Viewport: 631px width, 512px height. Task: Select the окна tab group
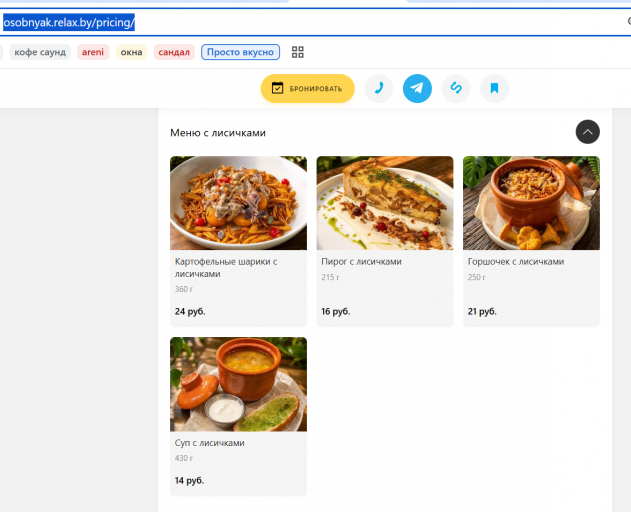pyautogui.click(x=132, y=52)
